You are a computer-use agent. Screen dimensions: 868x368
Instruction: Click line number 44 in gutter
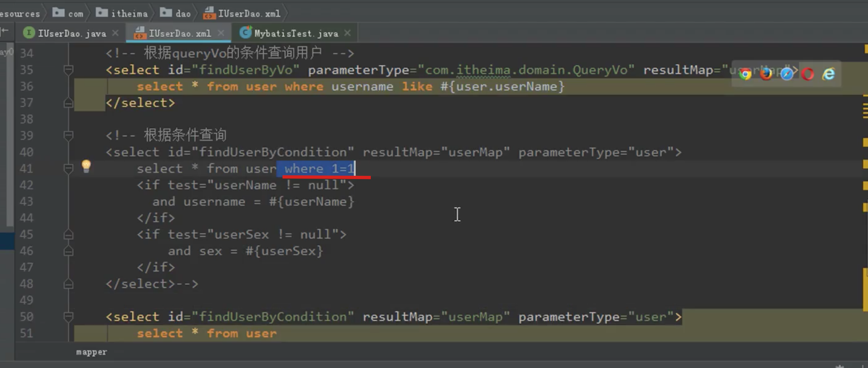coord(27,218)
